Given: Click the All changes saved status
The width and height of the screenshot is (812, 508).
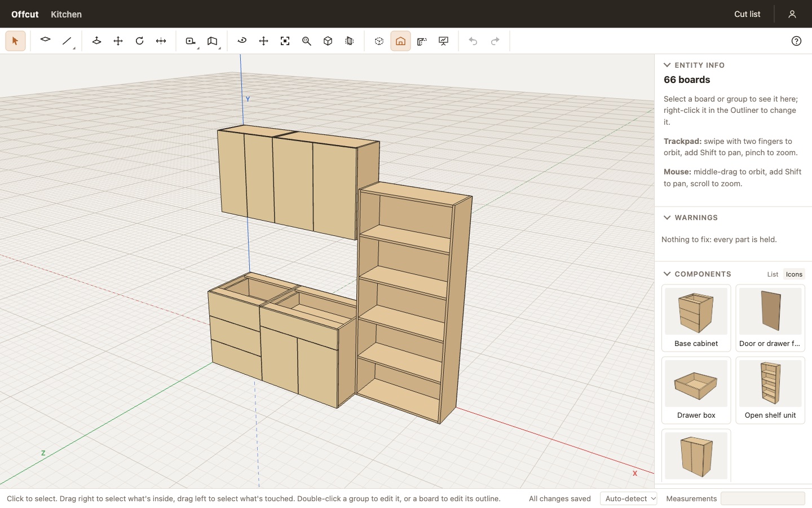Looking at the screenshot, I should coord(560,498).
